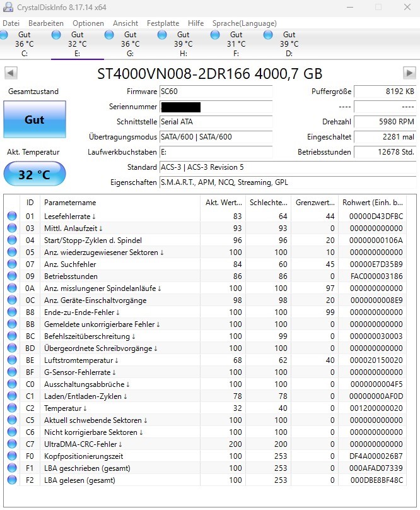The height and width of the screenshot is (510, 420).
Task: Click status orb for Geräte-Einschaltvorgänge row
Action: click(x=12, y=300)
